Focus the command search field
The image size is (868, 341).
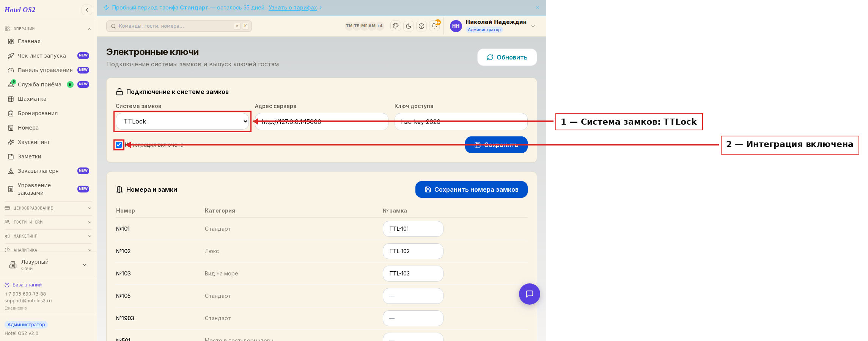(x=179, y=26)
